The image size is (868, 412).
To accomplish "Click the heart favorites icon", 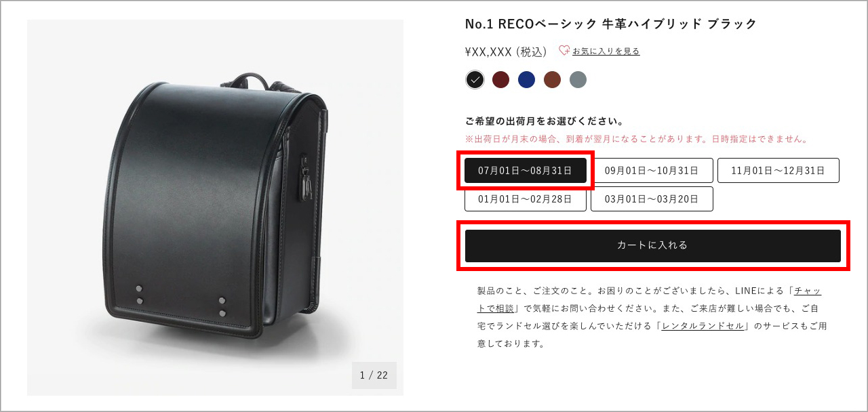I will point(564,51).
